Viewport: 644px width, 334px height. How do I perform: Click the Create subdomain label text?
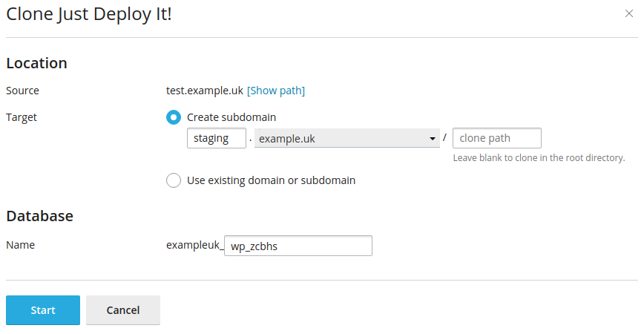pos(231,117)
